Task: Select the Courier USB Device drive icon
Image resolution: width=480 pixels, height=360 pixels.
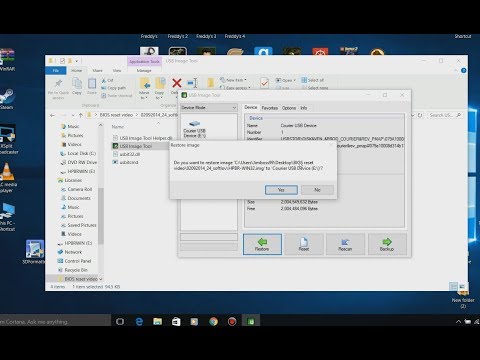Action: pyautogui.click(x=194, y=129)
